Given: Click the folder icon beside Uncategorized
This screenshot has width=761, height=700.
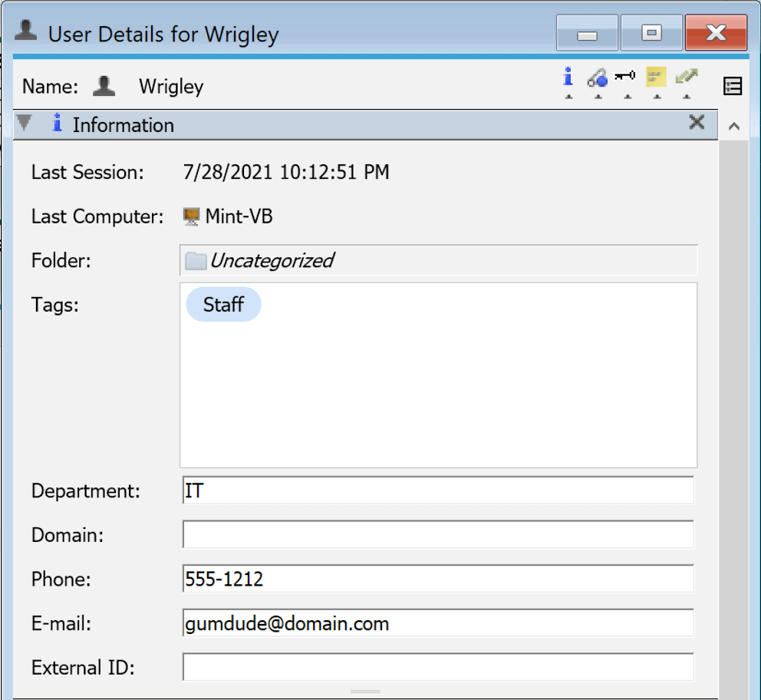Looking at the screenshot, I should (196, 260).
